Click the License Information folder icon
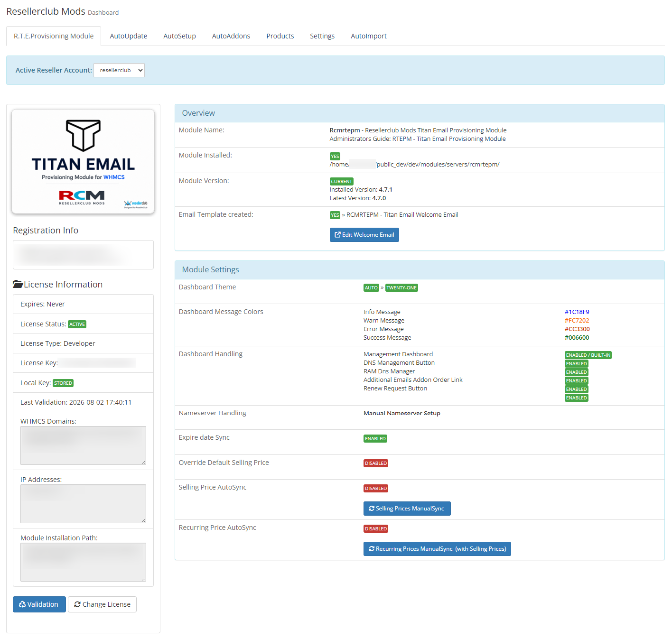The width and height of the screenshot is (672, 639). coord(18,284)
